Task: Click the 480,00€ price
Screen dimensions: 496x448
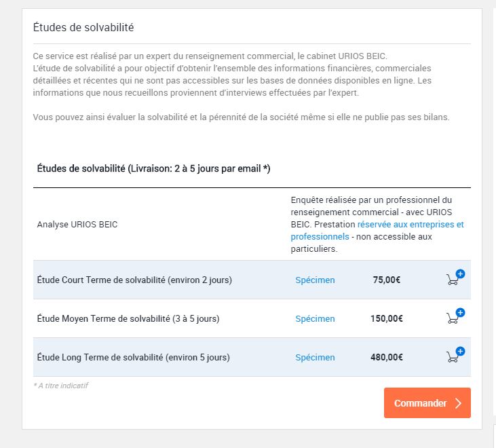Action: coord(387,357)
